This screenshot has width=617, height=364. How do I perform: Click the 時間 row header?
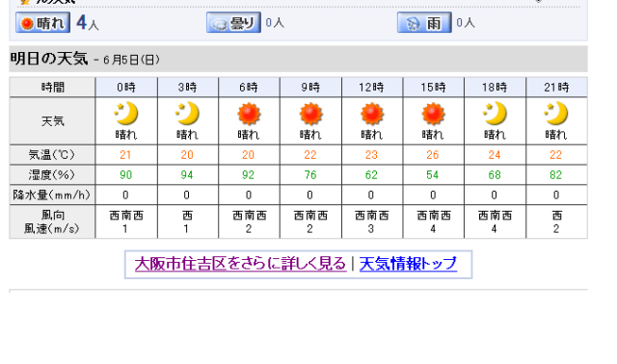click(52, 88)
